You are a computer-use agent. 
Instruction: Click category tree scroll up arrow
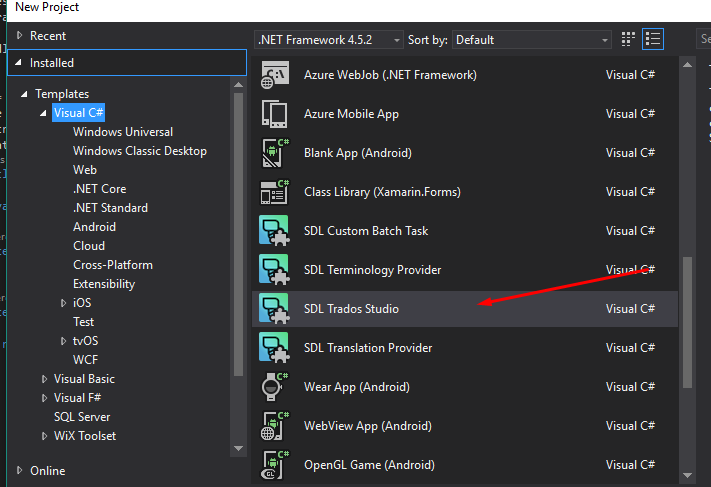click(239, 85)
